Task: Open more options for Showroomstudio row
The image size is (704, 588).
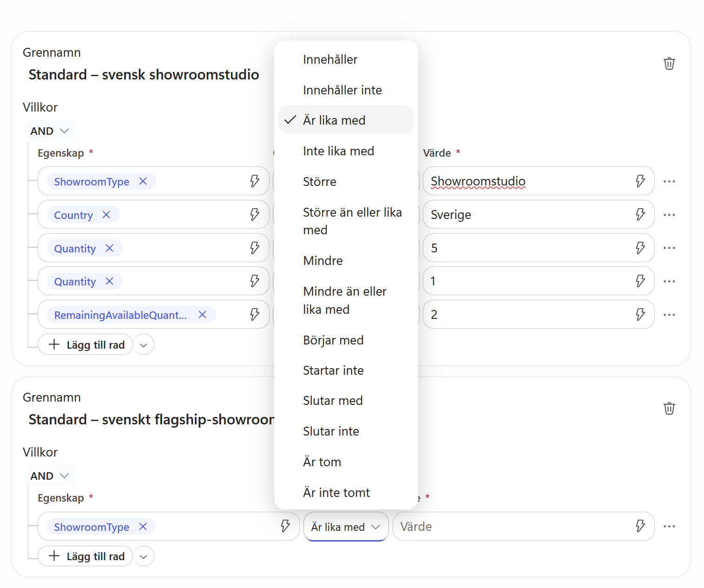Action: [x=669, y=181]
